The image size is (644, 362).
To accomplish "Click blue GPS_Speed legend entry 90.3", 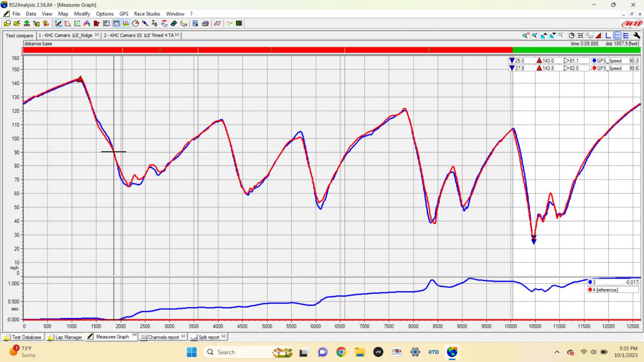I will pyautogui.click(x=615, y=60).
